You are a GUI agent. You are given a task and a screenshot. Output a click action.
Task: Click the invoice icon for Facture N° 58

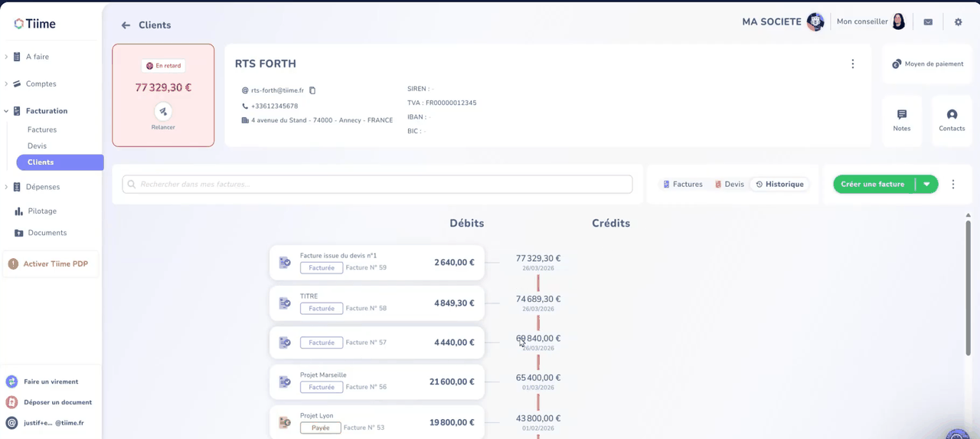285,303
